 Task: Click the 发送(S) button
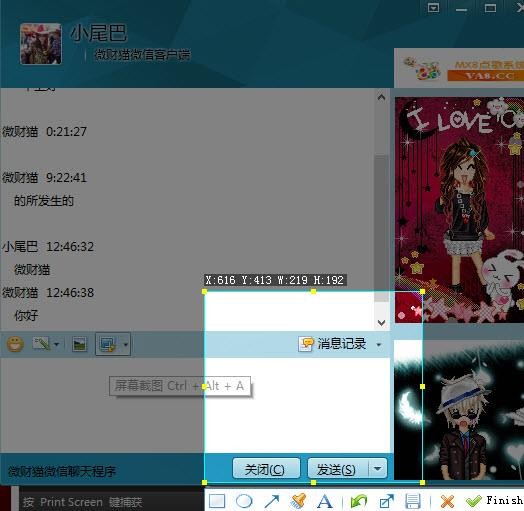[338, 469]
